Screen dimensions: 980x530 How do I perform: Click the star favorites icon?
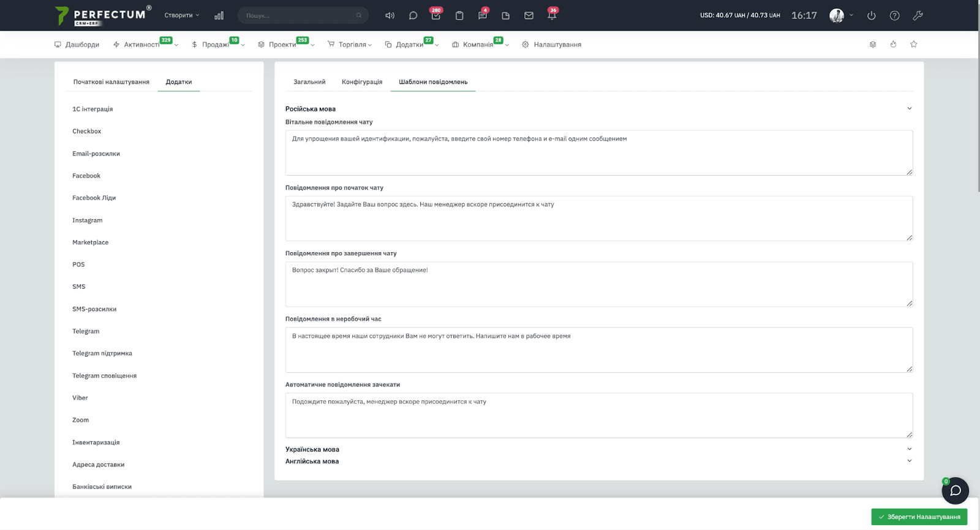coord(914,44)
